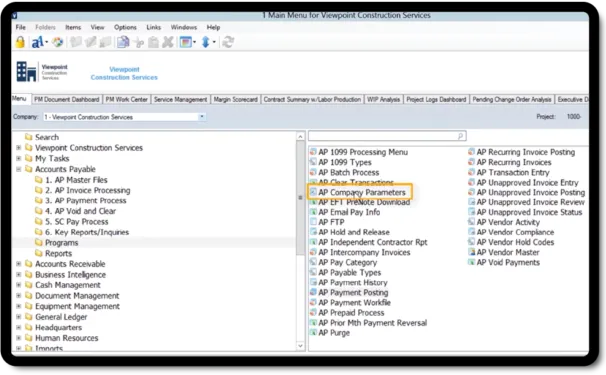Image resolution: width=606 pixels, height=375 pixels.
Task: Open the Items menu
Action: pos(73,27)
